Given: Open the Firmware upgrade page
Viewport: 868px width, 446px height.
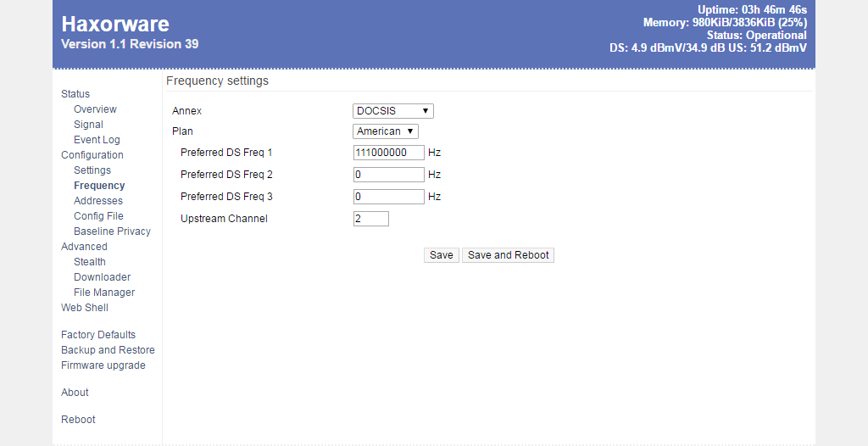Looking at the screenshot, I should 103,365.
